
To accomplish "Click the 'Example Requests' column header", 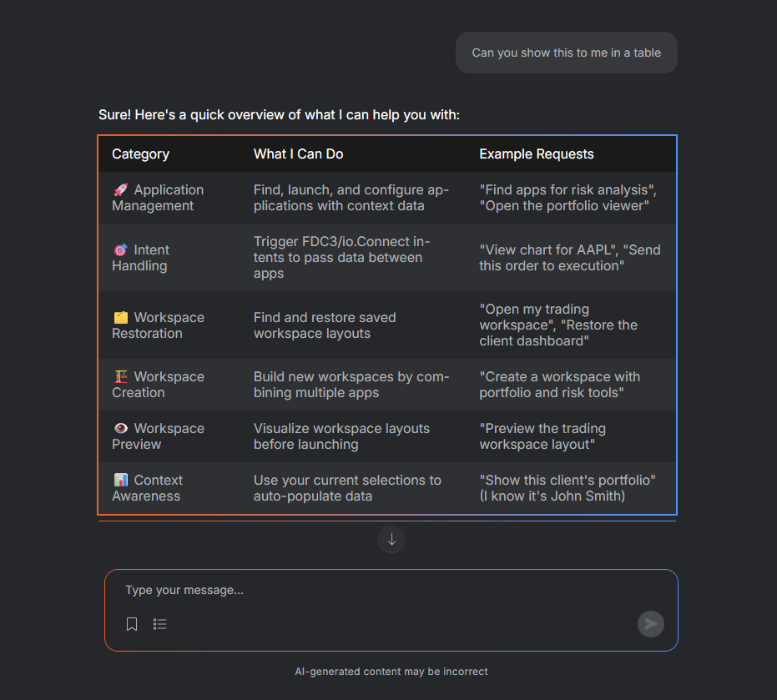I will pyautogui.click(x=537, y=154).
